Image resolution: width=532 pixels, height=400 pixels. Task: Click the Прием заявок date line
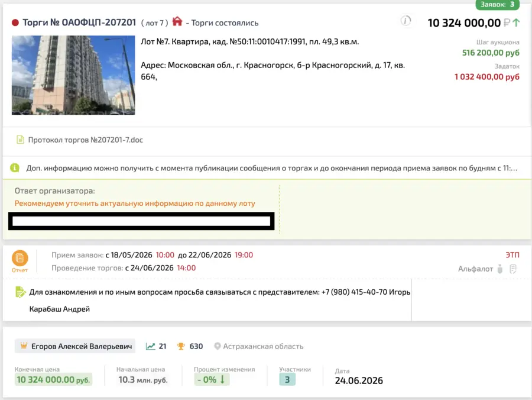tap(152, 255)
